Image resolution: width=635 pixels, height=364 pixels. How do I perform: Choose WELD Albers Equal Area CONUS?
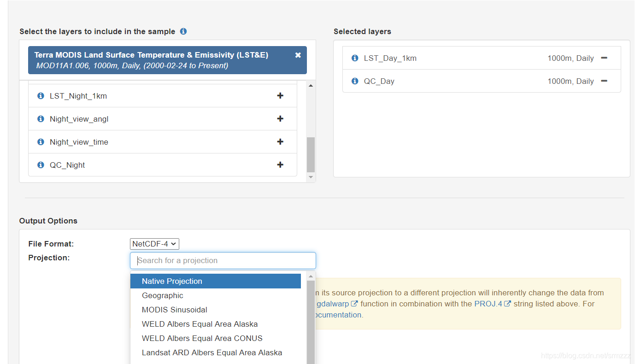click(216, 338)
